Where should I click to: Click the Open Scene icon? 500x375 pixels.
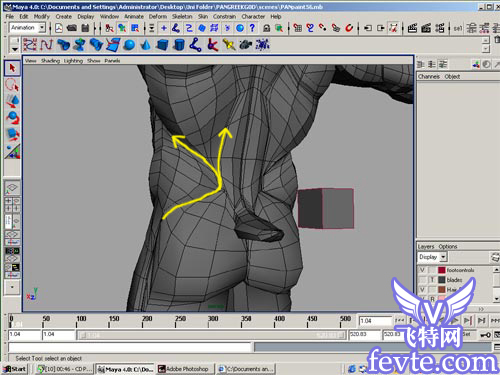72,28
